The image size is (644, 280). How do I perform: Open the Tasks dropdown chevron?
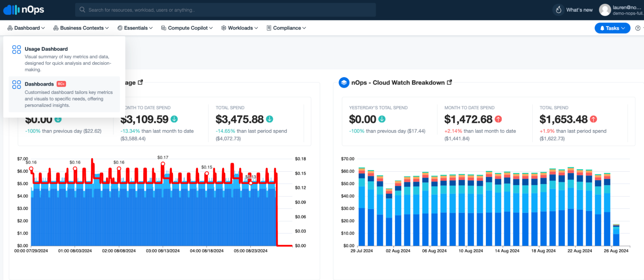pos(623,28)
